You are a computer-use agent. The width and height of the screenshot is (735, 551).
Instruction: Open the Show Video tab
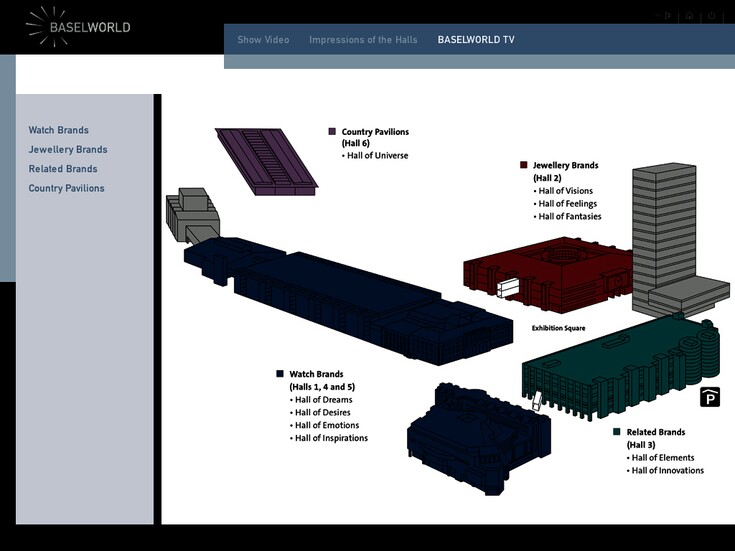click(x=263, y=40)
